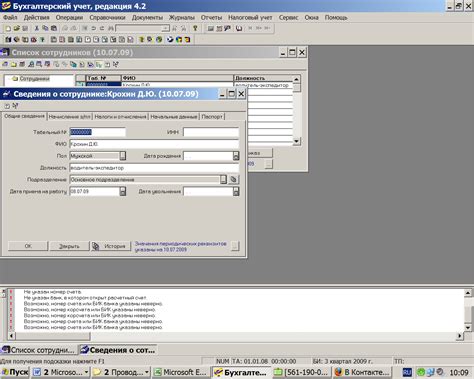Viewport: 474px width, 379px height.
Task: Switch to the Налоги и отчисления tab
Action: [120, 117]
